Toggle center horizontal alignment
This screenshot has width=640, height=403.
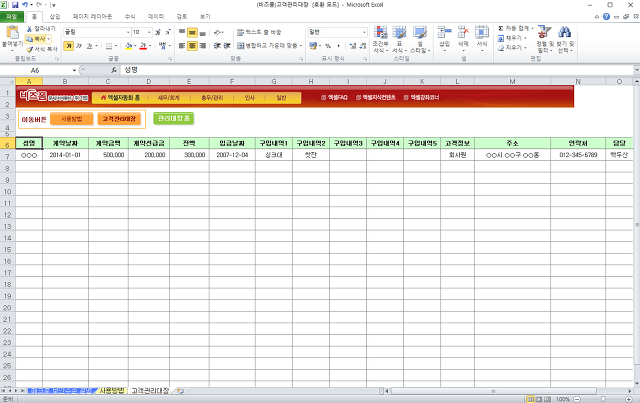coord(192,46)
